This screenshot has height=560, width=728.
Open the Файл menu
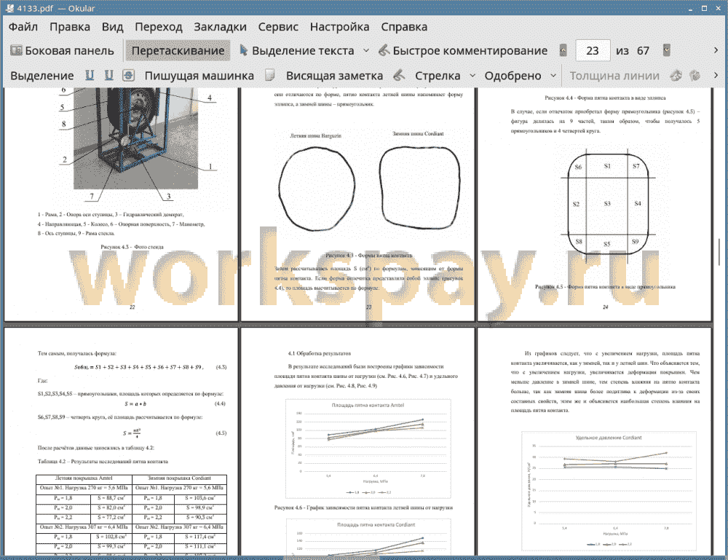(x=23, y=27)
